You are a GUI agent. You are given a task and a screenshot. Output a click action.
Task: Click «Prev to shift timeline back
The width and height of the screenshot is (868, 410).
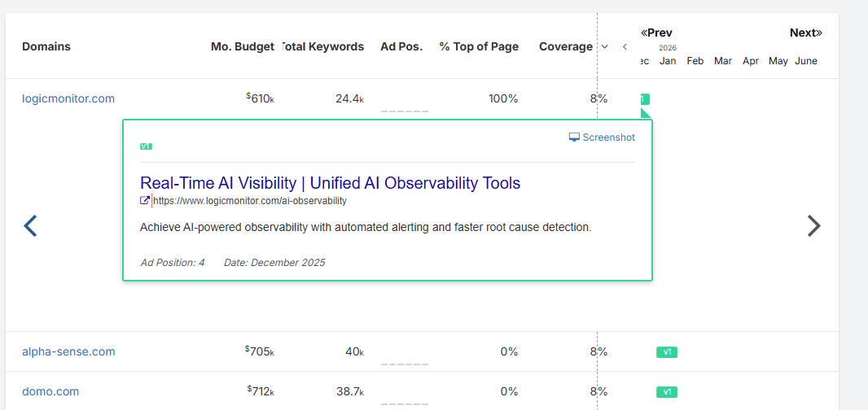coord(656,33)
